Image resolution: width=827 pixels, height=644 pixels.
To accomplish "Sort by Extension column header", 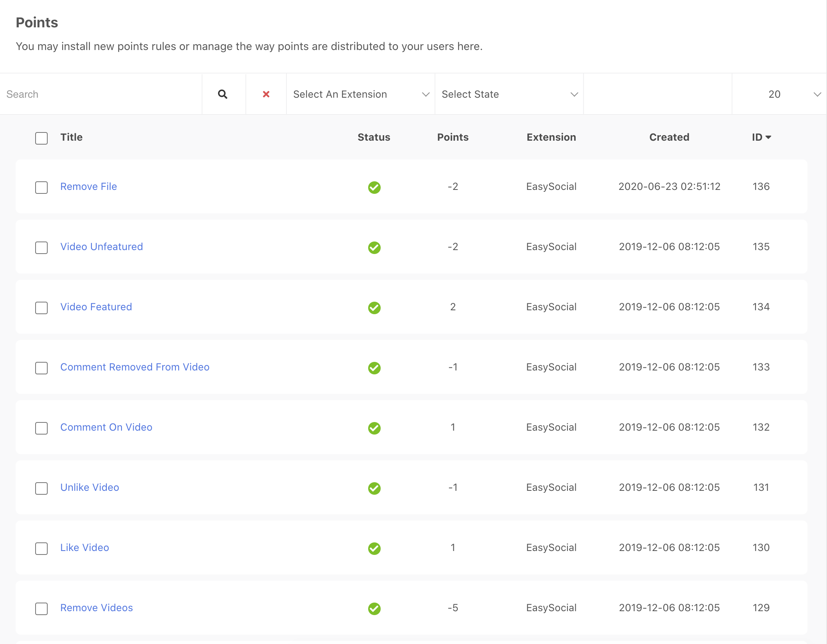I will 551,137.
